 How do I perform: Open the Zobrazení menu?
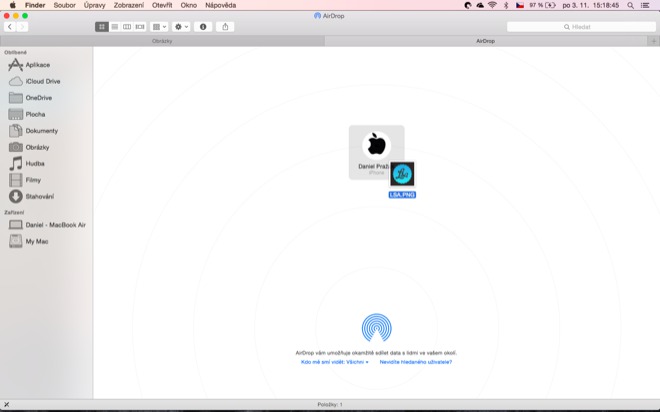[129, 5]
